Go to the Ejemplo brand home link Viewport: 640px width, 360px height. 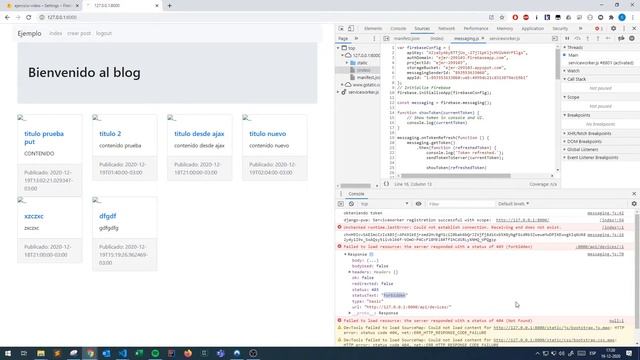coord(29,33)
